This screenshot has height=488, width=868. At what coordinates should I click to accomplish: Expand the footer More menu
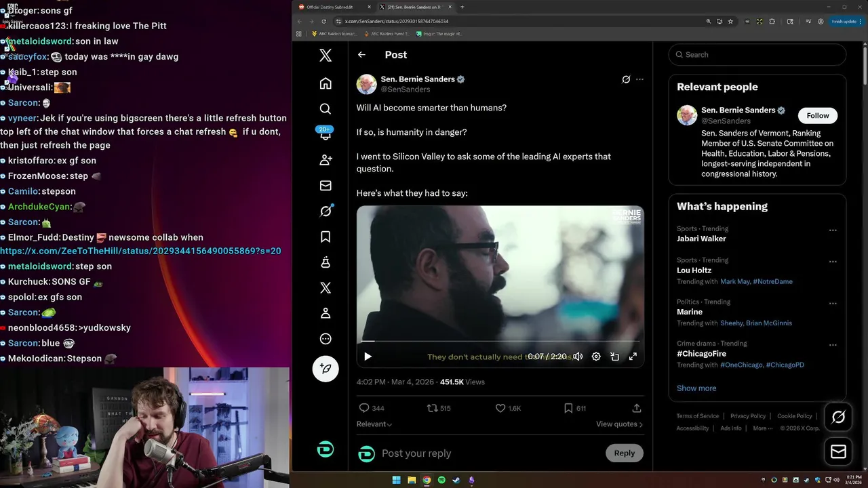click(x=762, y=428)
